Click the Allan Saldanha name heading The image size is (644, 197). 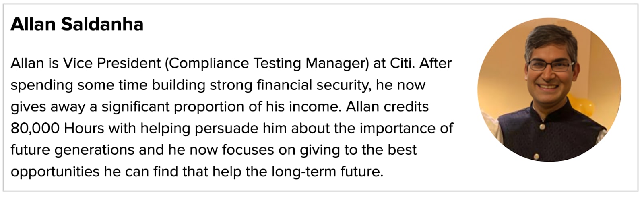[x=77, y=25]
